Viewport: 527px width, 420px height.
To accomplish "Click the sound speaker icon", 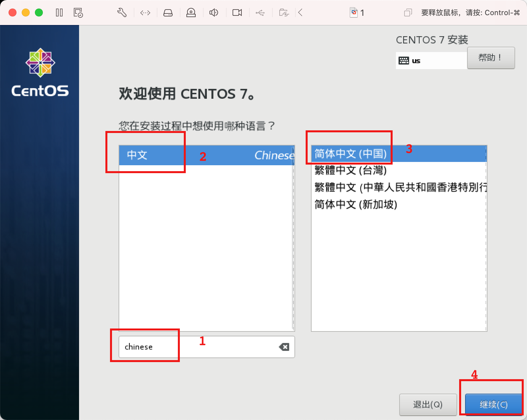I will (214, 13).
